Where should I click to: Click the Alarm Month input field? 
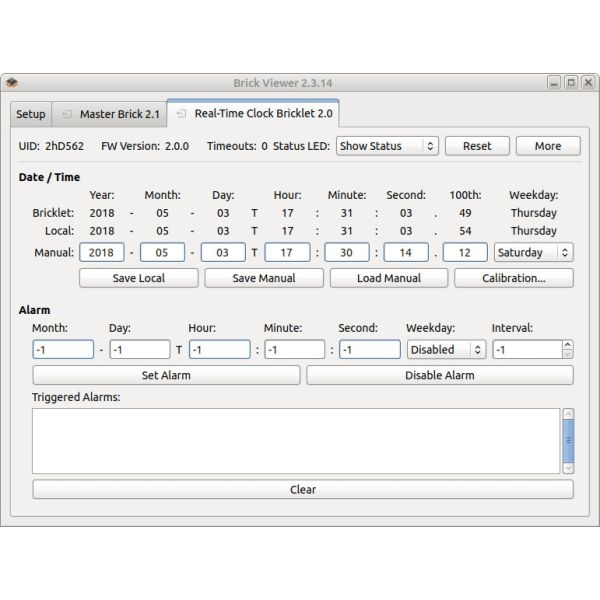point(63,349)
